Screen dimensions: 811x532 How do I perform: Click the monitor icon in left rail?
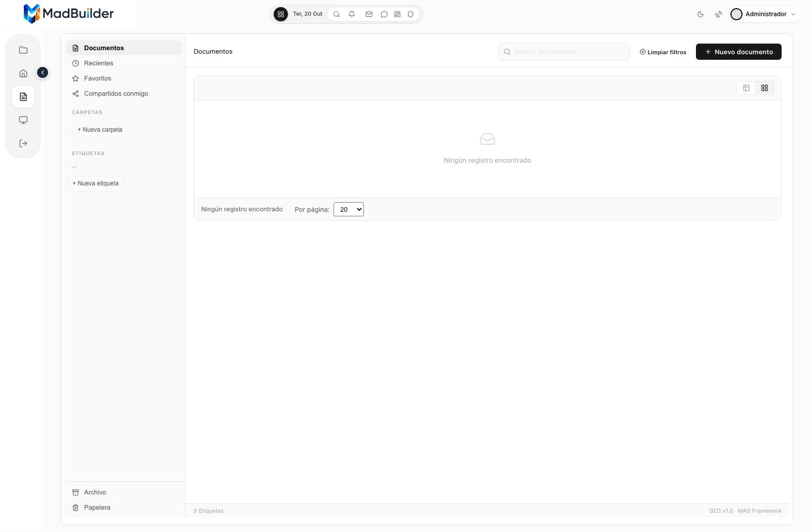click(23, 120)
